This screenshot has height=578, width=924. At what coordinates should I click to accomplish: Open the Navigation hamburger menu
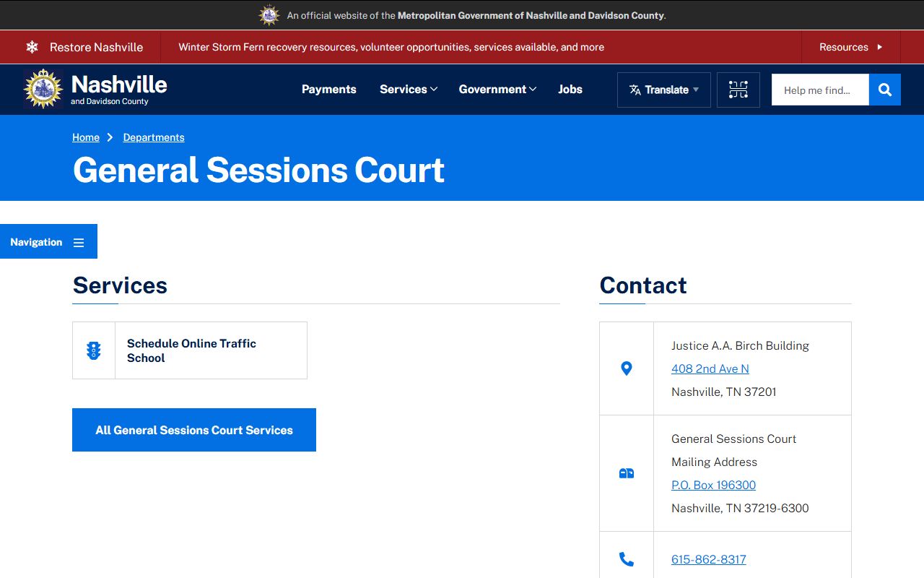coord(48,242)
